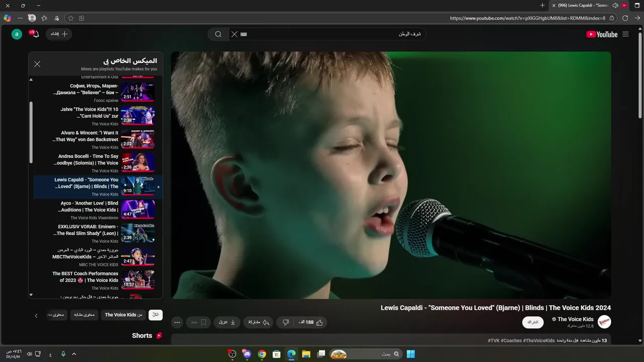Image resolution: width=644 pixels, height=362 pixels.
Task: Open browser extensions/collections icon
Action: click(82, 18)
